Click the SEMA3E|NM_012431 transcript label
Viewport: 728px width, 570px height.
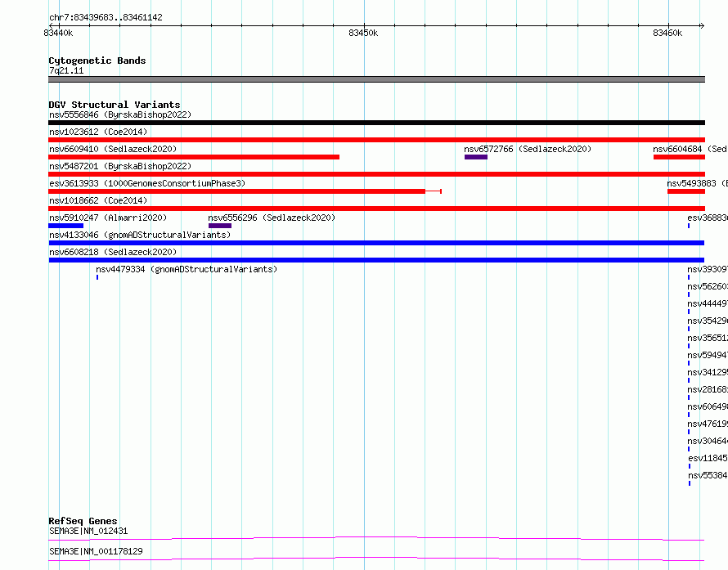click(x=88, y=531)
